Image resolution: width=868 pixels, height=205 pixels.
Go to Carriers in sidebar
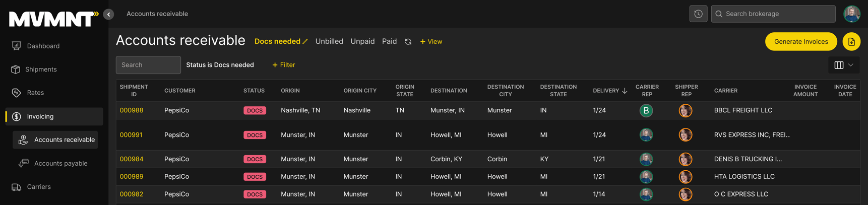pyautogui.click(x=39, y=187)
